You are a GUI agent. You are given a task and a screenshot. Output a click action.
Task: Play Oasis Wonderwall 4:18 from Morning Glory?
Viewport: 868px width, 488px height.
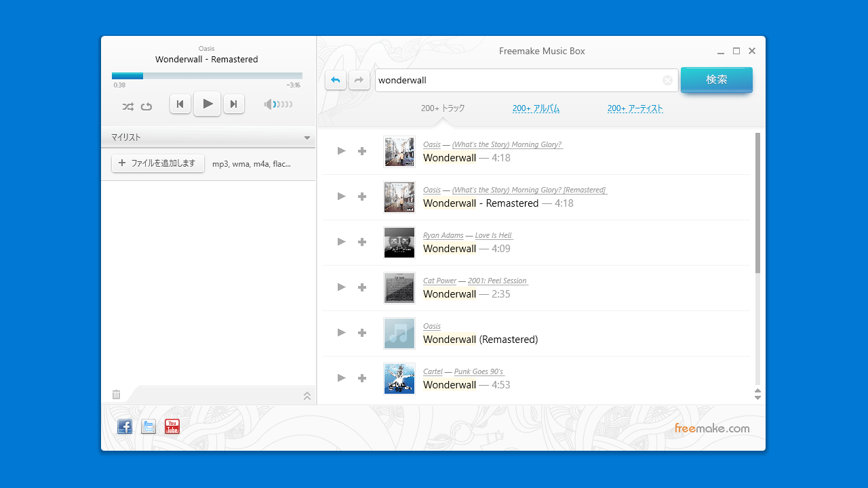coord(342,150)
